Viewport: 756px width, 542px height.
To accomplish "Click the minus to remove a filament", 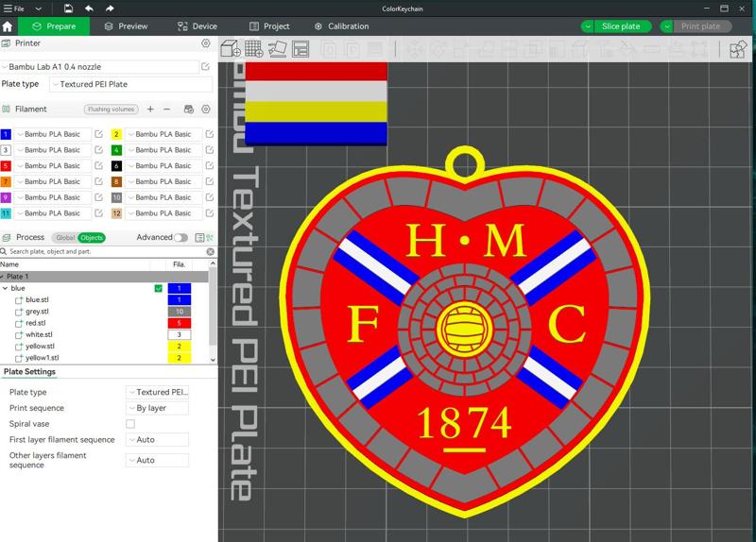I will click(x=167, y=110).
